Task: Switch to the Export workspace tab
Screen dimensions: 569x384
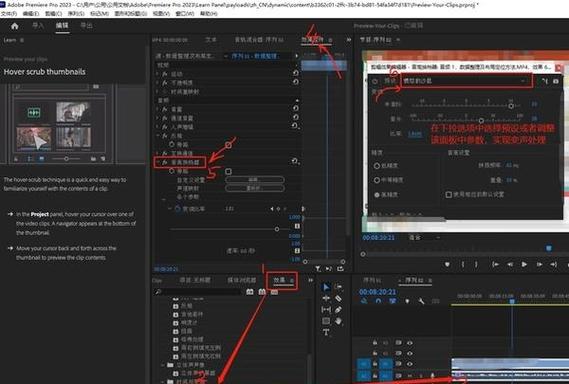Action: pos(86,26)
